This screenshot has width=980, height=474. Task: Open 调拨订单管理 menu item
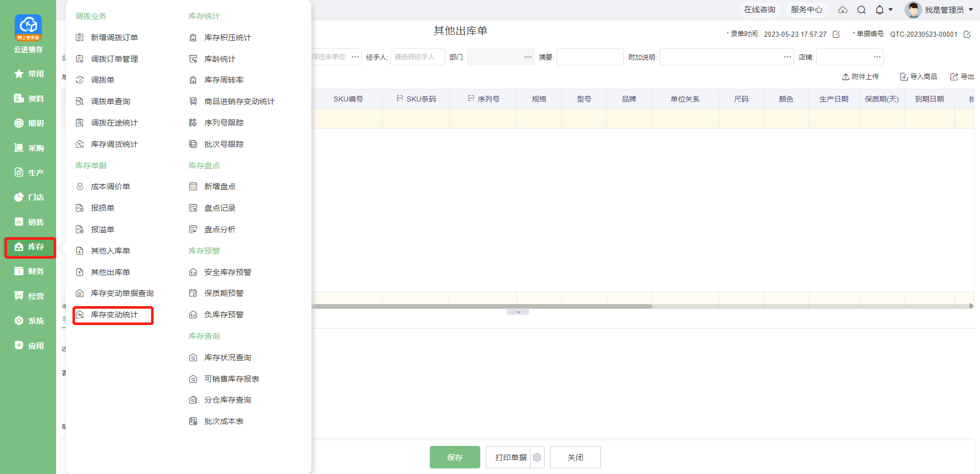[x=107, y=59]
